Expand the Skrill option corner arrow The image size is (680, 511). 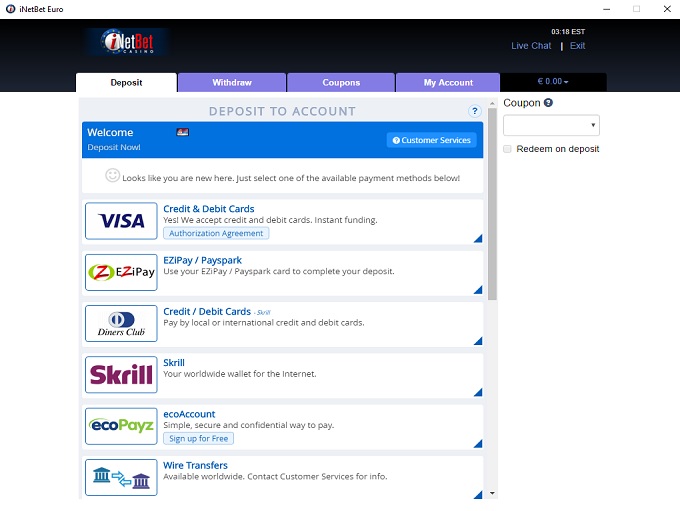pos(477,392)
